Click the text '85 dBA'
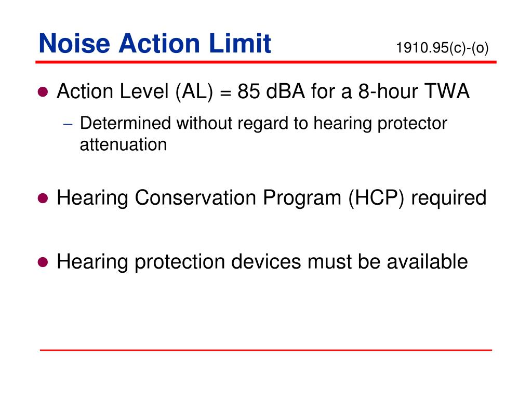Screen dimensions: 532x399 click(271, 91)
